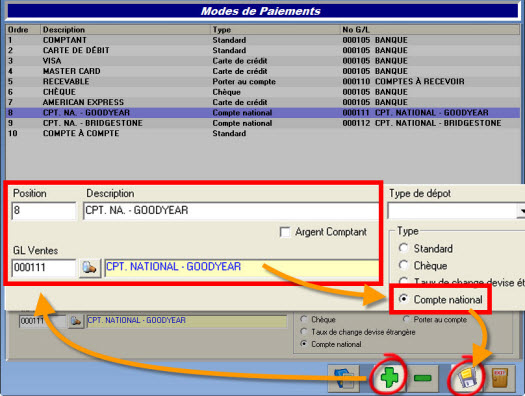Open GL lookup beside enlarged 000111 field

(x=90, y=268)
